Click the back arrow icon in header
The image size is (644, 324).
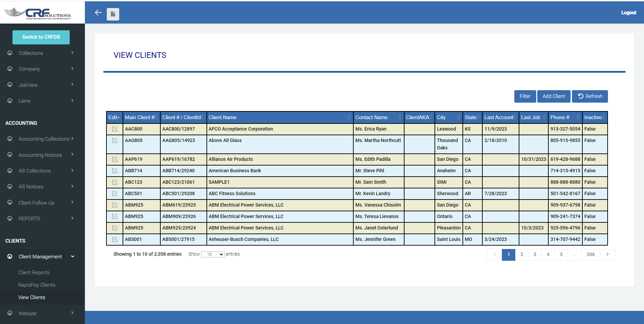tap(98, 12)
